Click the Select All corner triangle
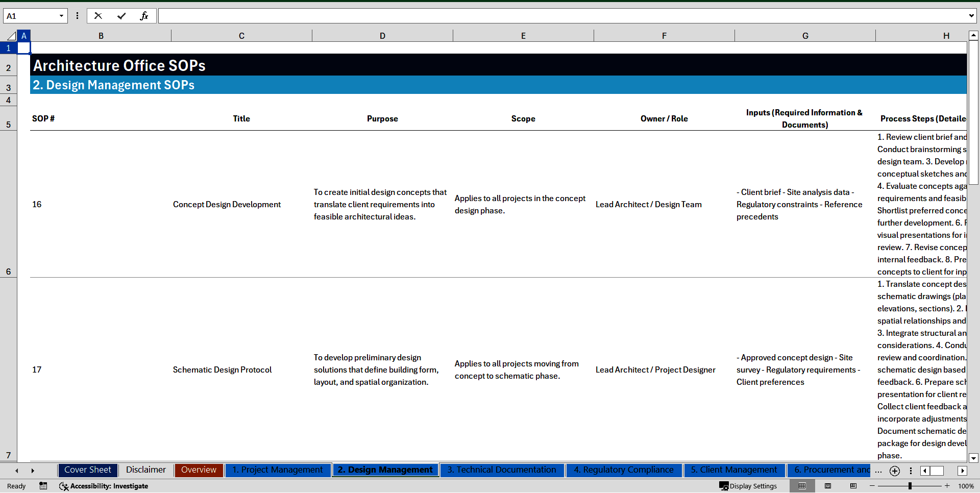 11,36
